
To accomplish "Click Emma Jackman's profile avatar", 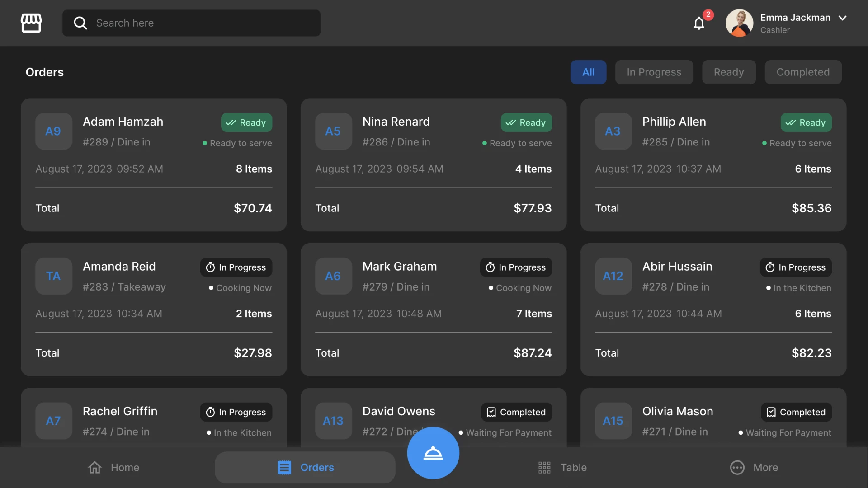I will point(739,23).
